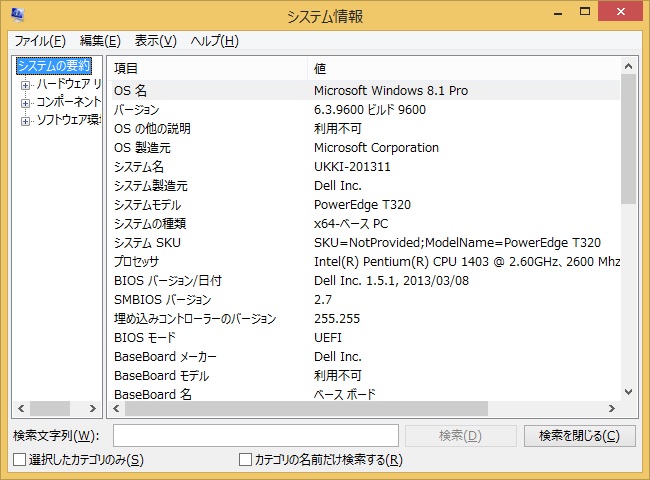Select the OS 製造元 row
This screenshot has width=650, height=480.
tap(366, 148)
